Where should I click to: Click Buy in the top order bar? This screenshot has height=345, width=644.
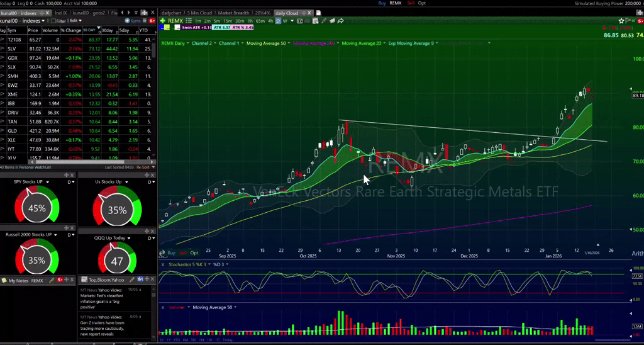[x=382, y=3]
